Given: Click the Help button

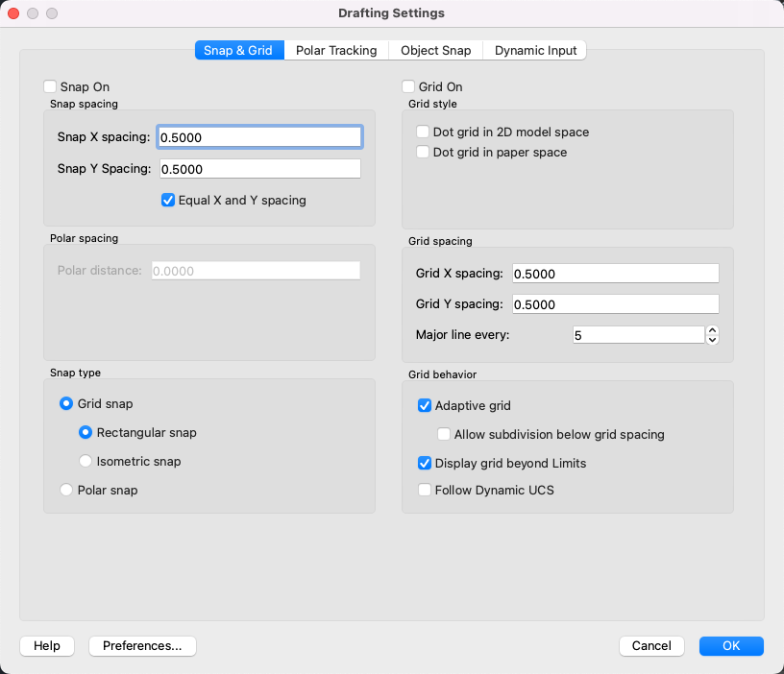Looking at the screenshot, I should [46, 645].
